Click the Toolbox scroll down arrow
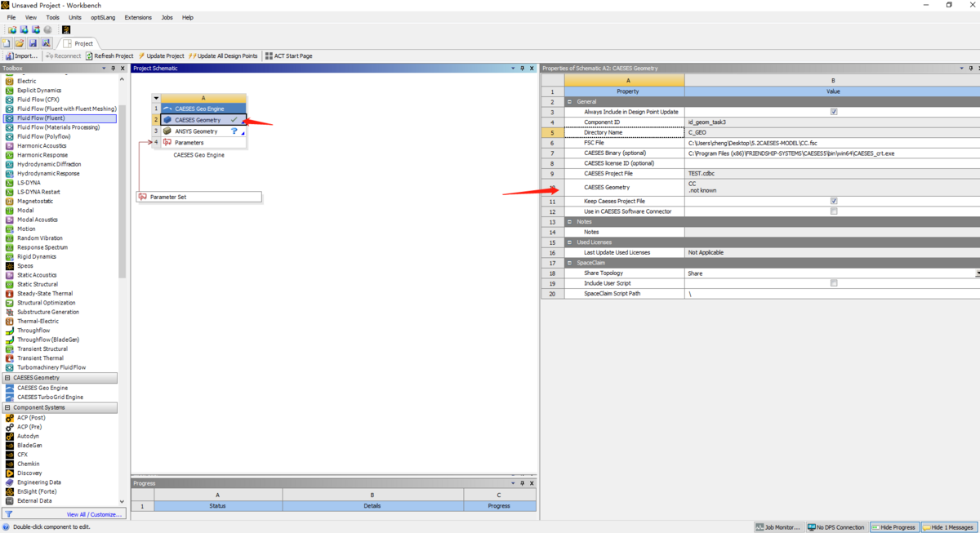Screen dimensions: 980x533 pyautogui.click(x=122, y=502)
